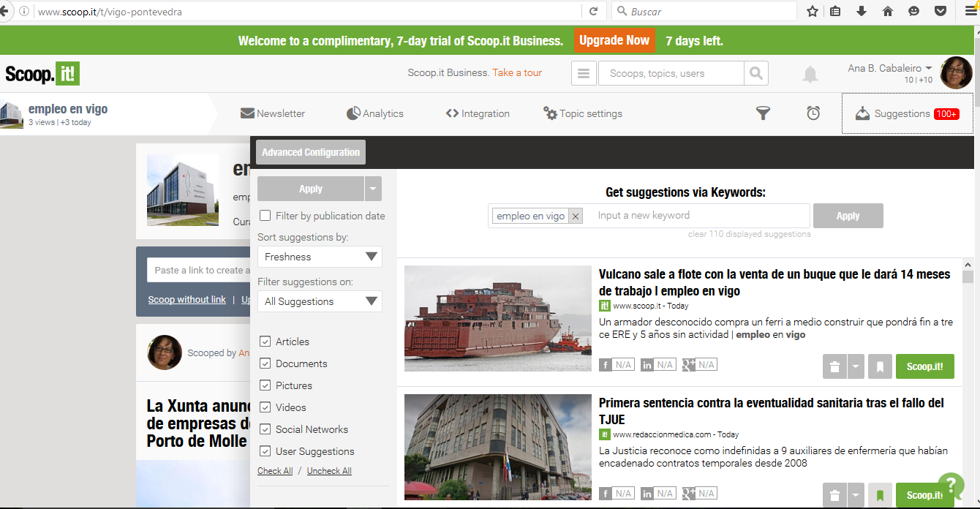Screen dimensions: 980x509
Task: Open the help question mark bubble
Action: coord(951,485)
